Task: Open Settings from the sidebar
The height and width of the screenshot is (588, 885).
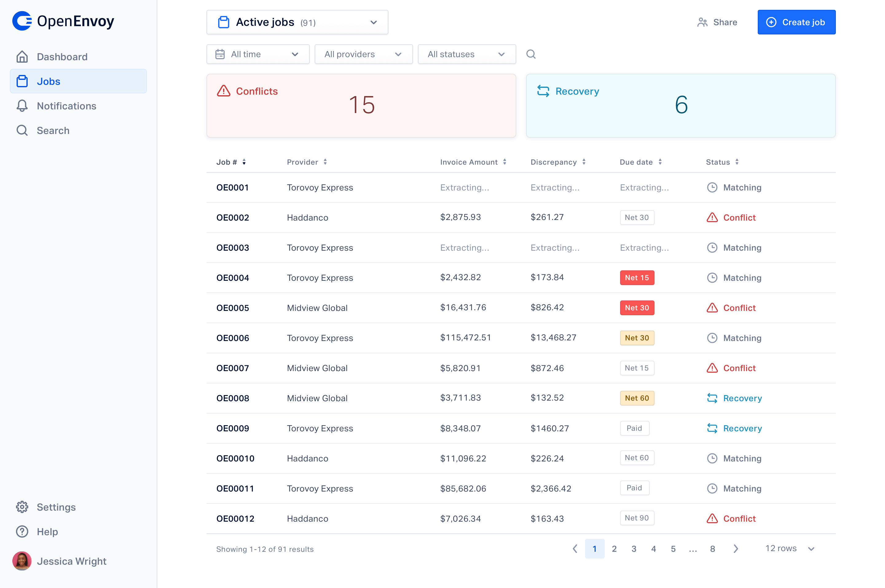Action: pos(56,507)
